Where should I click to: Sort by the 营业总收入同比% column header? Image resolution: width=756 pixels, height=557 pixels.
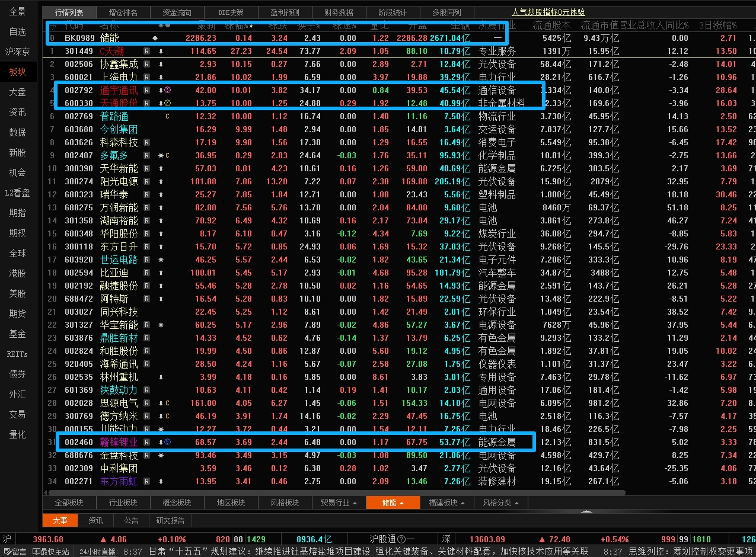(655, 25)
